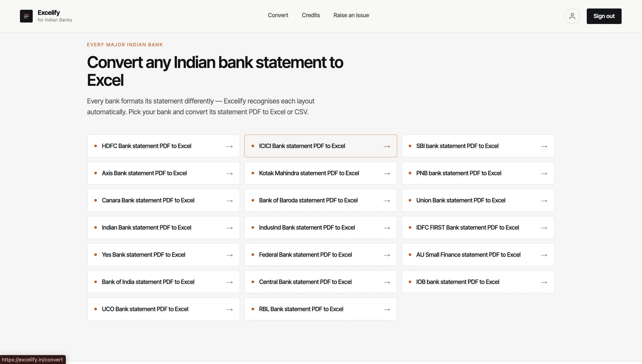This screenshot has width=642, height=364.
Task: Open Axis Bank statement PDF to Excel
Action: (x=163, y=173)
